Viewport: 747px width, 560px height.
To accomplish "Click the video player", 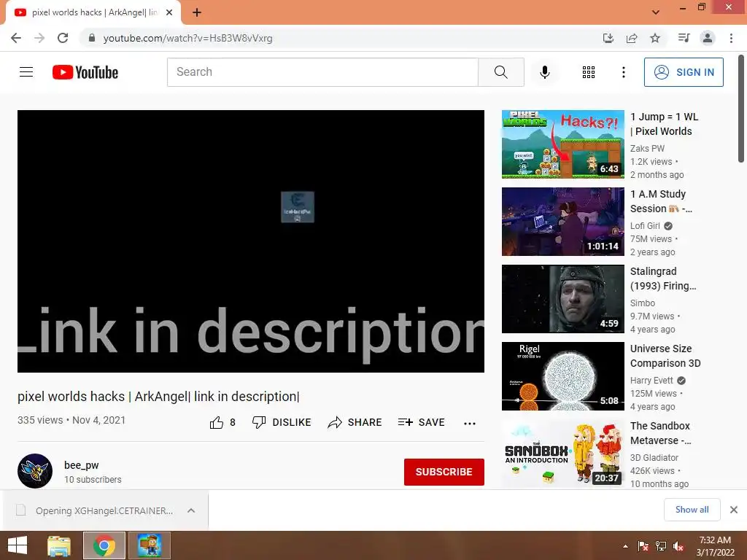I will click(251, 241).
